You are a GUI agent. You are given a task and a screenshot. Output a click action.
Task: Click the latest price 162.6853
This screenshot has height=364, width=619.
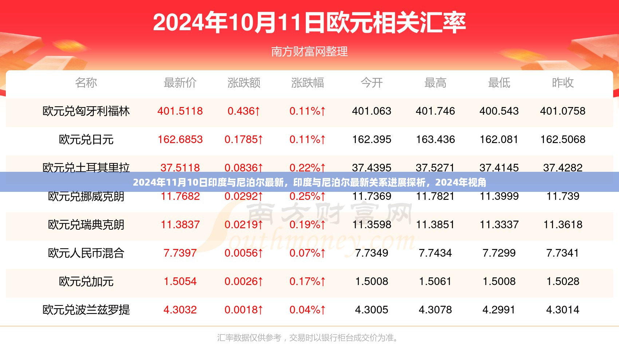(180, 139)
